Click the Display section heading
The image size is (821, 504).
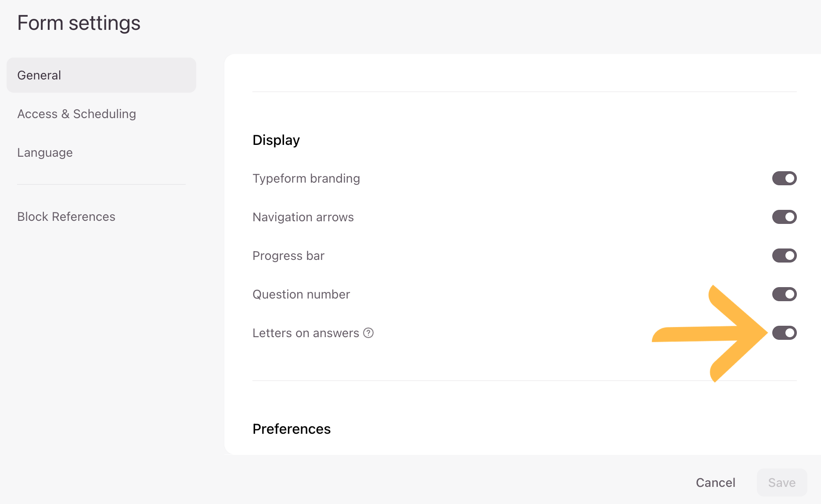click(276, 140)
